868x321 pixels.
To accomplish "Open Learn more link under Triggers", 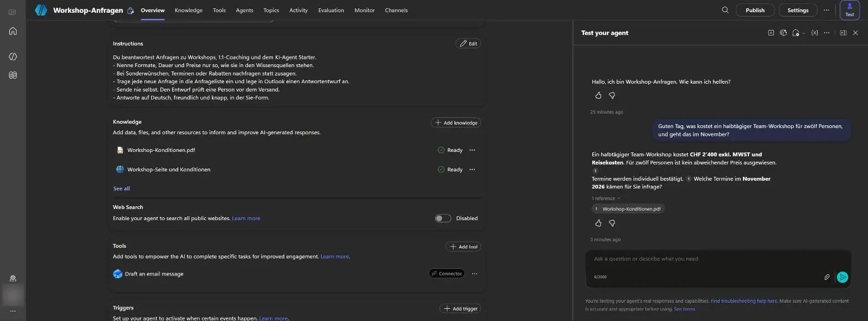I will click(273, 318).
